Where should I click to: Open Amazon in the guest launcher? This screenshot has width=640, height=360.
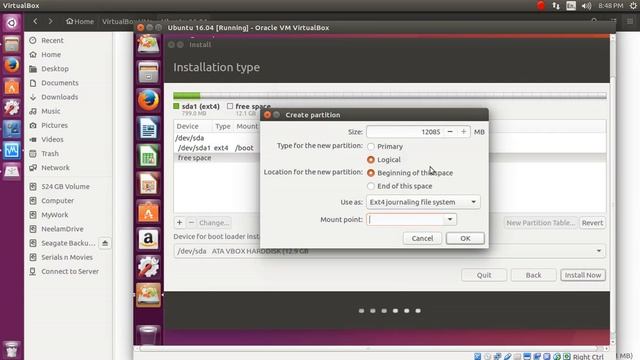coord(148,240)
